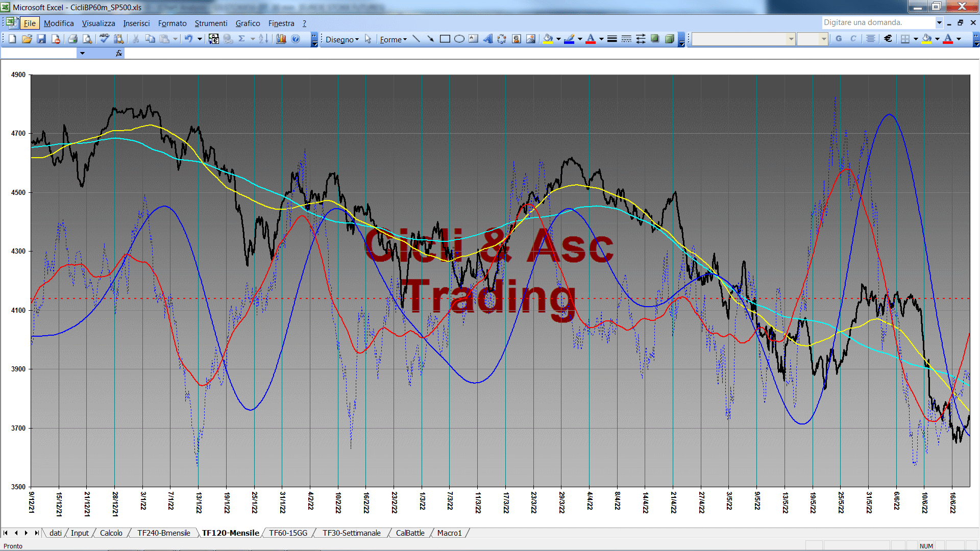This screenshot has width=980, height=551.
Task: Open the File menu
Action: (30, 23)
